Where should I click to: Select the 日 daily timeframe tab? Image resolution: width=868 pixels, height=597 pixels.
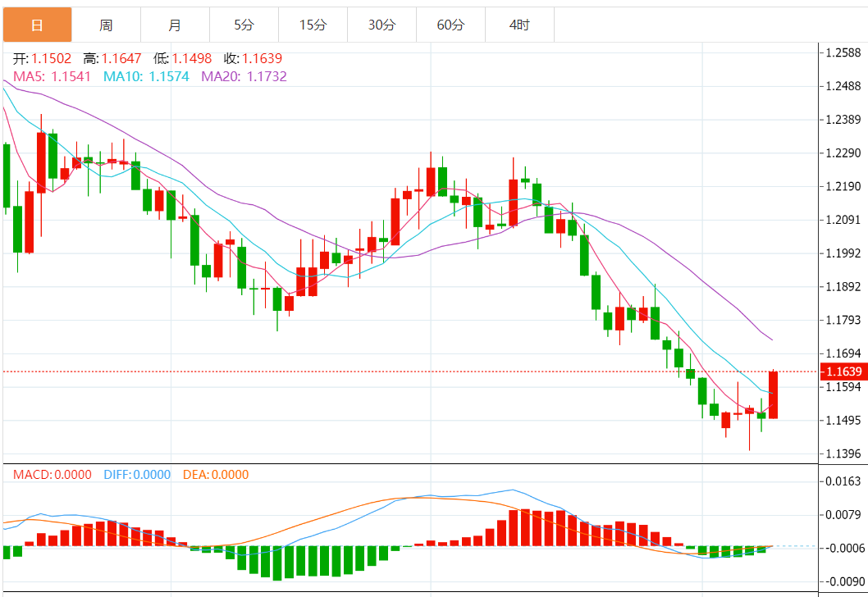(37, 25)
